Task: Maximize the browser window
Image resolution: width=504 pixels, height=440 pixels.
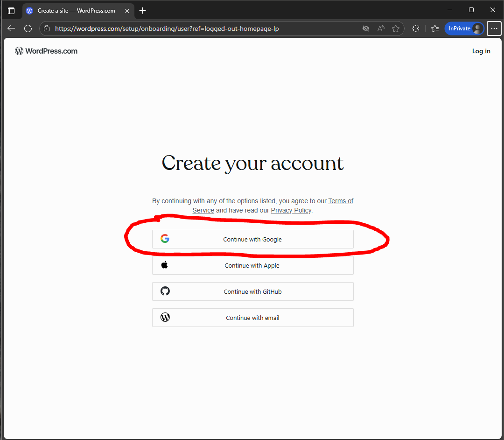Action: [x=471, y=10]
